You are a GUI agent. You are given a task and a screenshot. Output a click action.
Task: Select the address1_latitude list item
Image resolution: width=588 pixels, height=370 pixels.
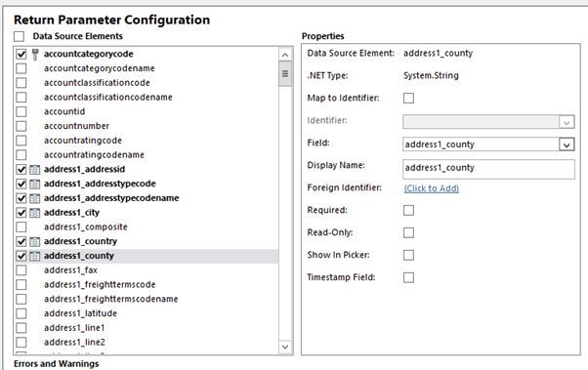[x=80, y=313]
